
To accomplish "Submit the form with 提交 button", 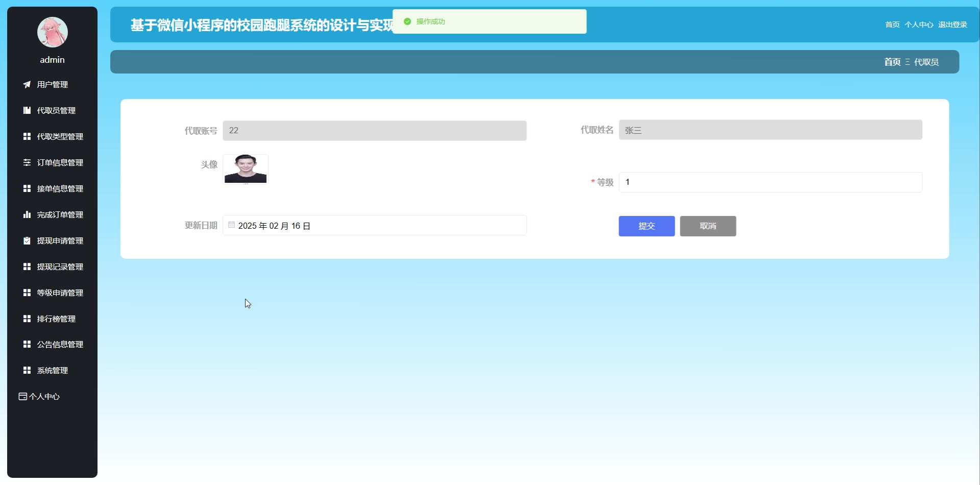I will coord(647,226).
